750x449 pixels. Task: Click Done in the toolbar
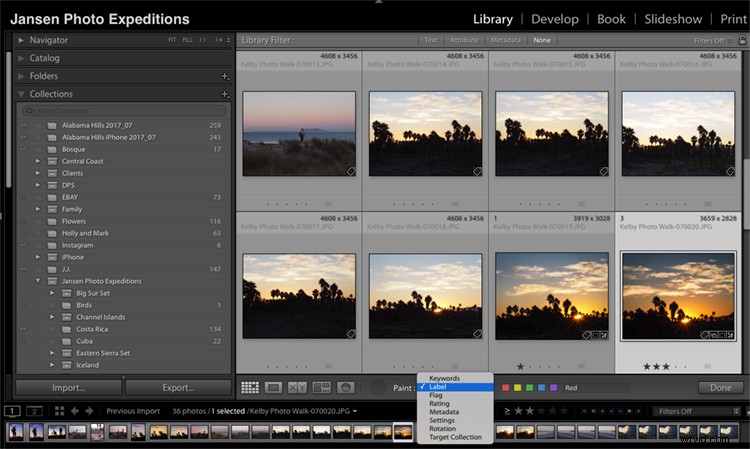tap(720, 388)
